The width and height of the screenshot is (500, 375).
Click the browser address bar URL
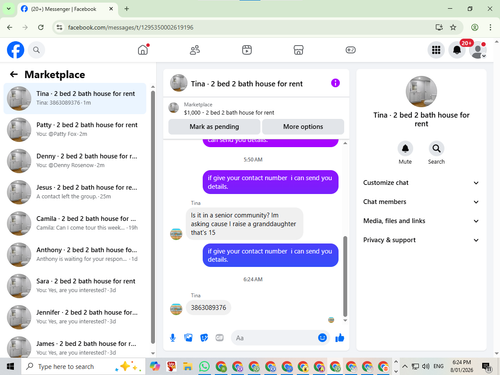(130, 27)
